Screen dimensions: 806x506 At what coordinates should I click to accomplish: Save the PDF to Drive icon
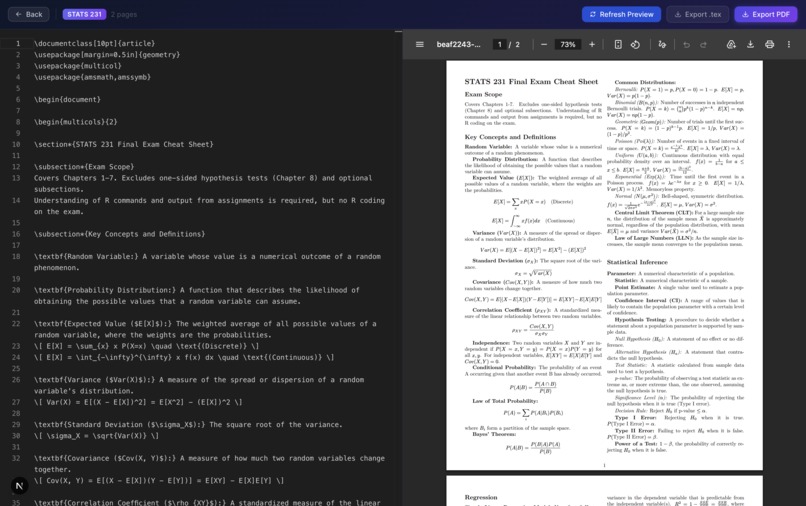coord(731,45)
